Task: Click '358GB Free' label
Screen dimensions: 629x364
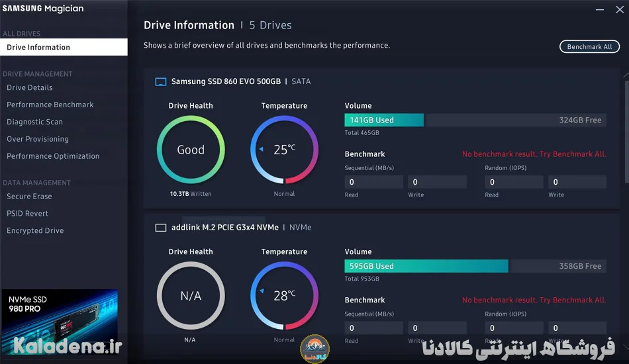Action: tap(580, 266)
